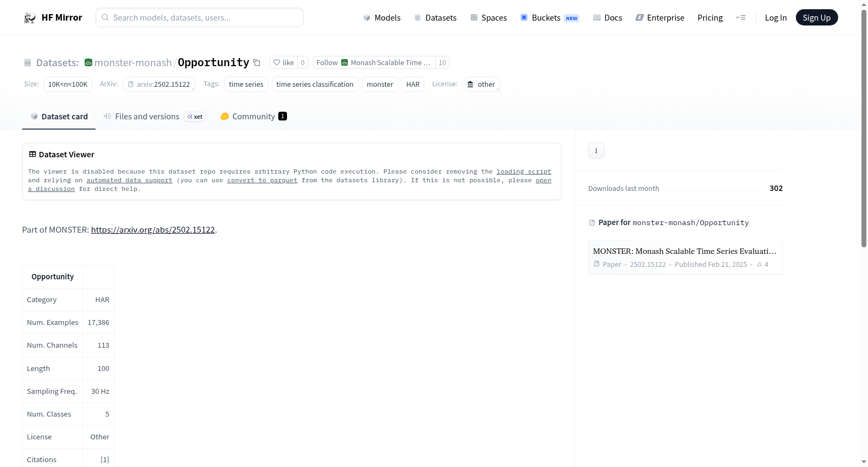This screenshot has width=868, height=467.
Task: Click the open a discussion link
Action: tap(544, 181)
